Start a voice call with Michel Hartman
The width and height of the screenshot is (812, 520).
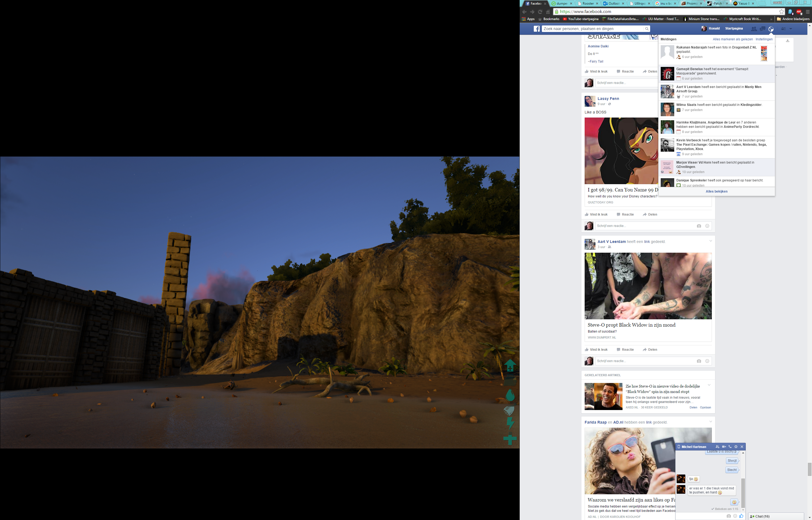click(730, 447)
